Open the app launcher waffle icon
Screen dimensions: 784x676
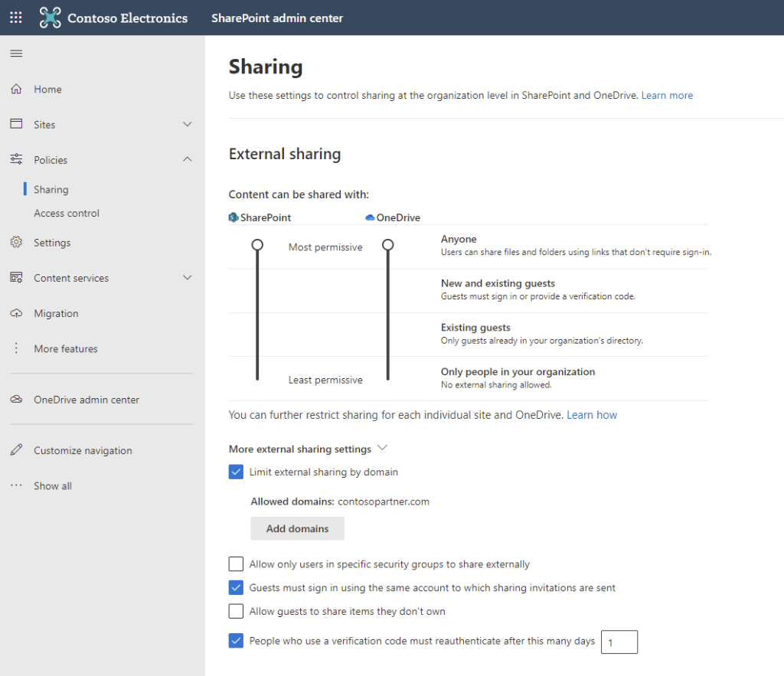(16, 18)
